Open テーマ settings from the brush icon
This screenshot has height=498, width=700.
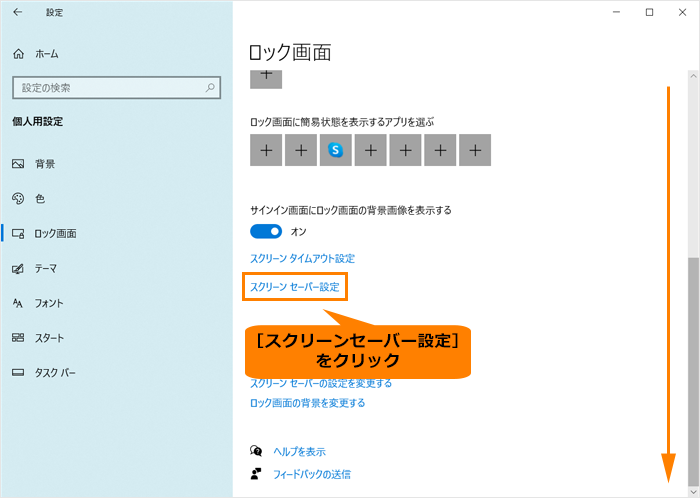pyautogui.click(x=18, y=269)
